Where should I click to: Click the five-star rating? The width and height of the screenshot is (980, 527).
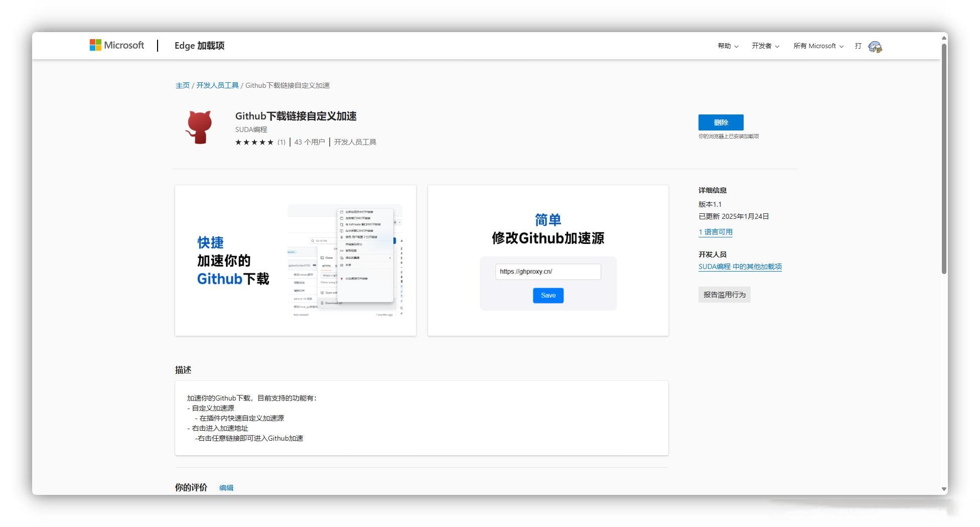pos(254,142)
